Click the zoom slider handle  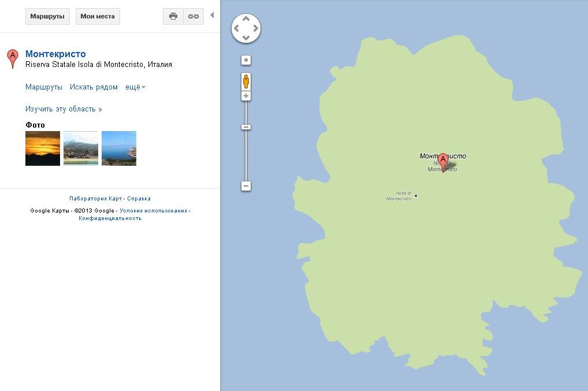(246, 126)
